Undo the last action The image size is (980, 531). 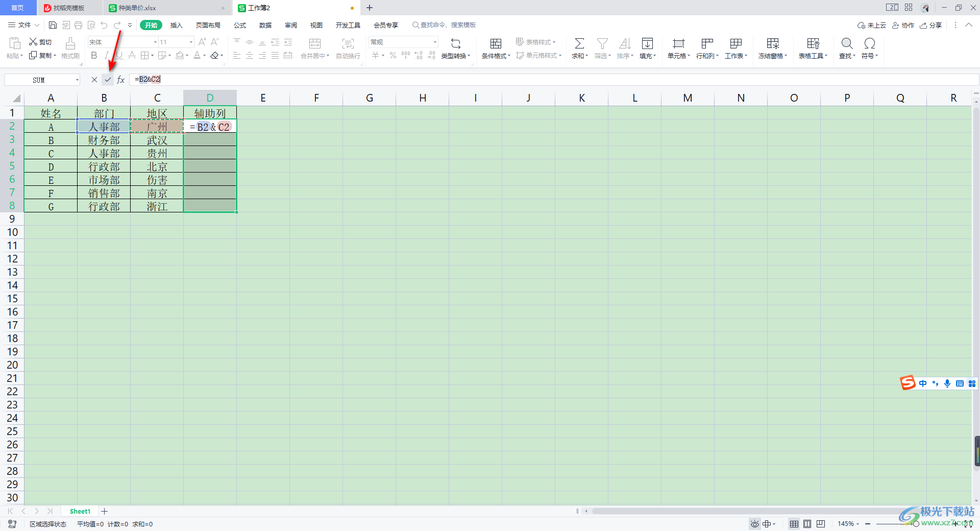coord(104,25)
